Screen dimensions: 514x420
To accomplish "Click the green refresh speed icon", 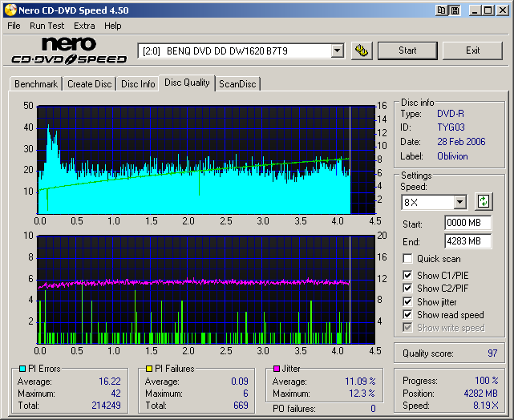I will coord(484,201).
